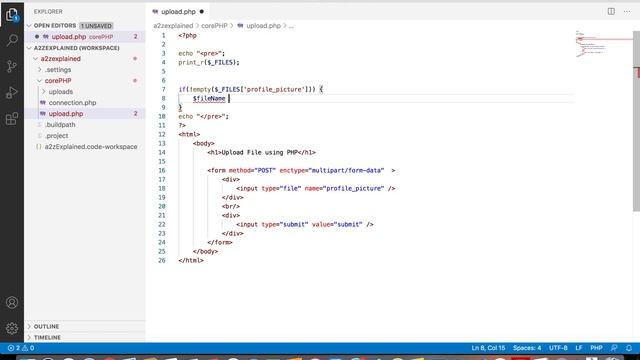Split the editor to the right

point(611,11)
